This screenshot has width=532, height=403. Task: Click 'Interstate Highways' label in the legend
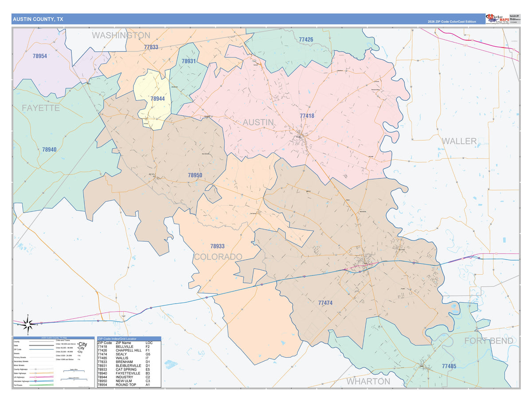21,381
